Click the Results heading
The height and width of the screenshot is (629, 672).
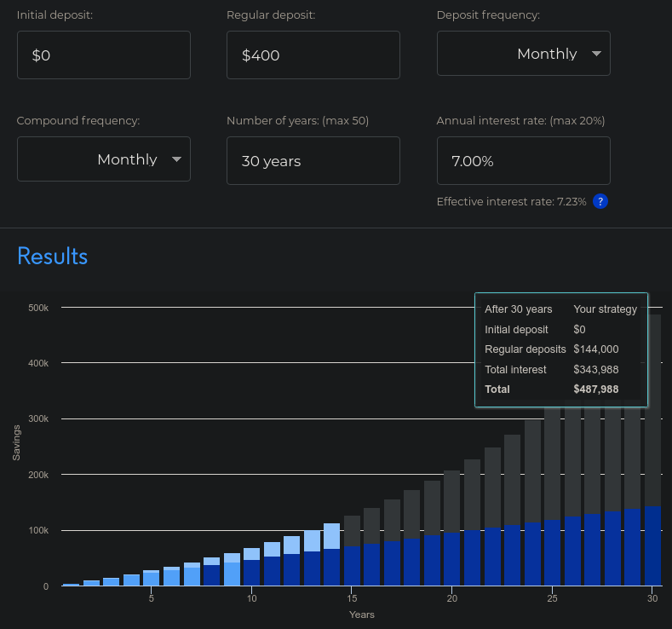click(x=52, y=257)
